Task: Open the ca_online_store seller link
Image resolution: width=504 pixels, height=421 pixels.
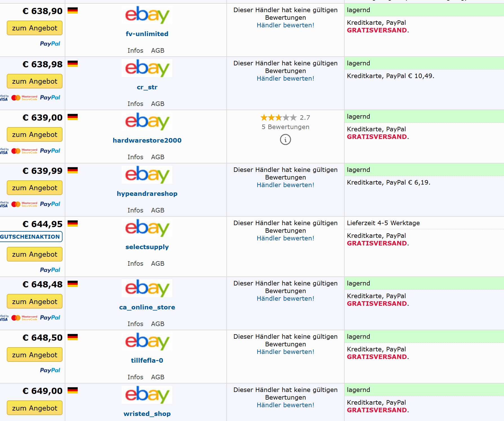Action: click(147, 307)
